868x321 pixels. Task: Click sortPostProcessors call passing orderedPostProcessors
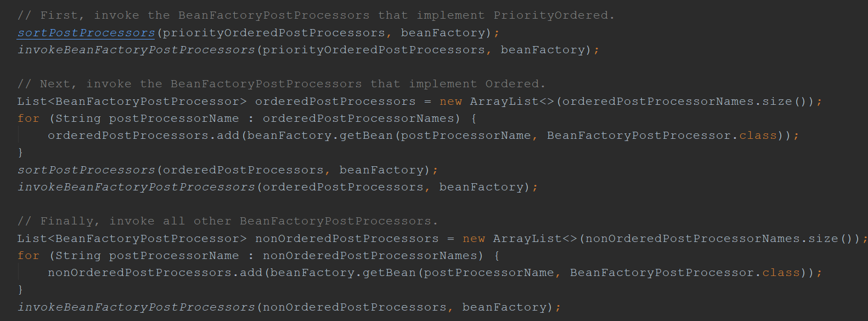86,170
